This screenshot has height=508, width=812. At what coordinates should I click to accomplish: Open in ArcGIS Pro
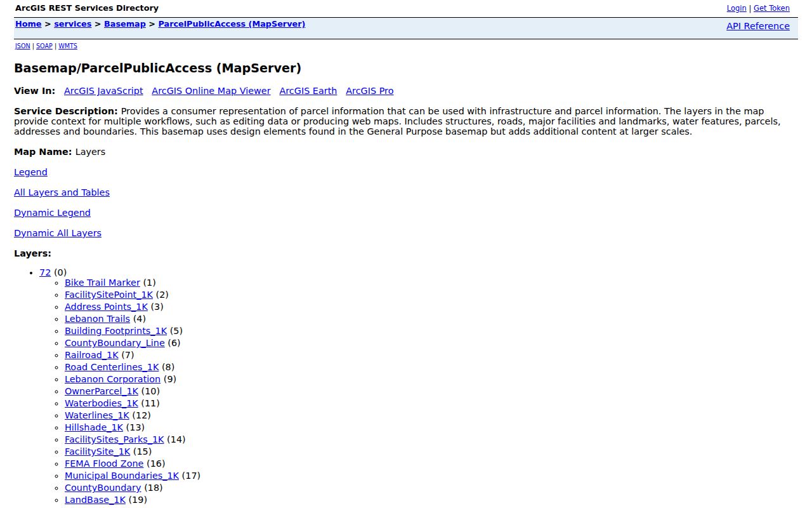pyautogui.click(x=370, y=91)
